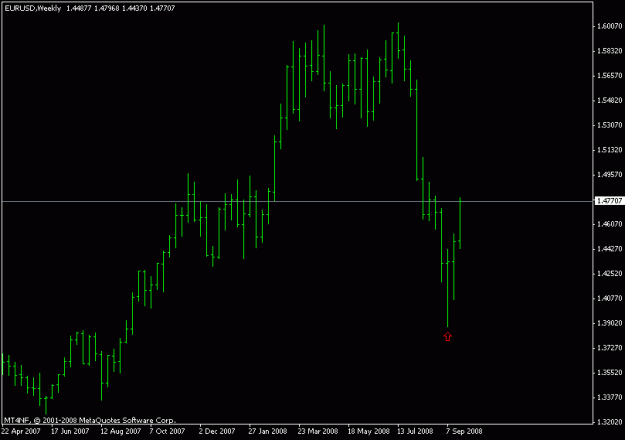Click the OHLC values 1.44877 1.47968 text
Viewport: 625px width, 440px height.
tap(92, 8)
